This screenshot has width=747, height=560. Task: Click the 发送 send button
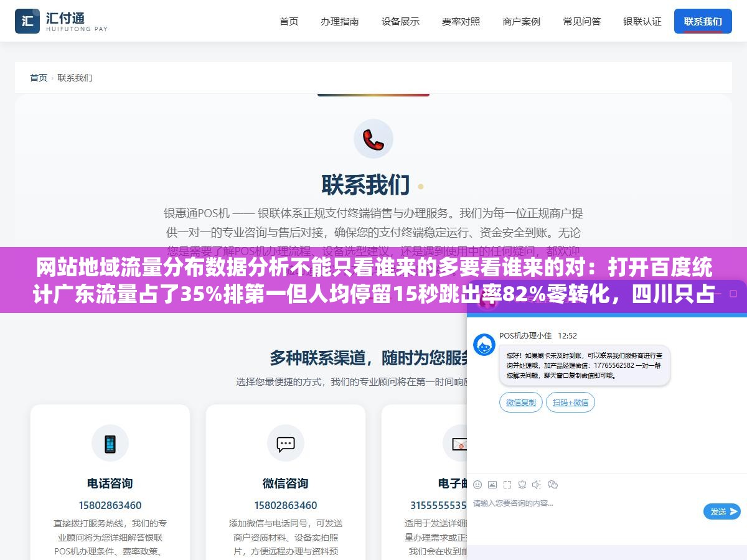pyautogui.click(x=722, y=511)
